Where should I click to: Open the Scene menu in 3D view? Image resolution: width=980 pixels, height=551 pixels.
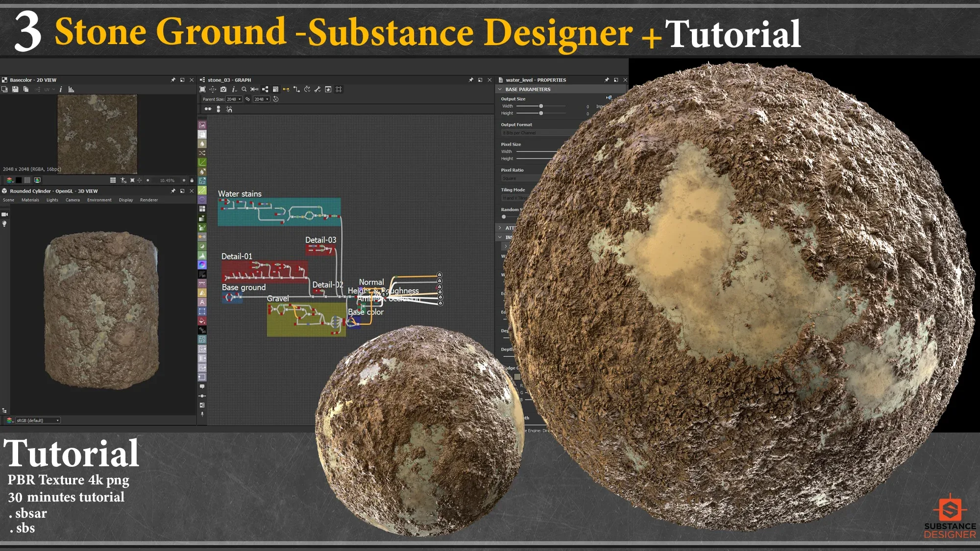click(8, 200)
